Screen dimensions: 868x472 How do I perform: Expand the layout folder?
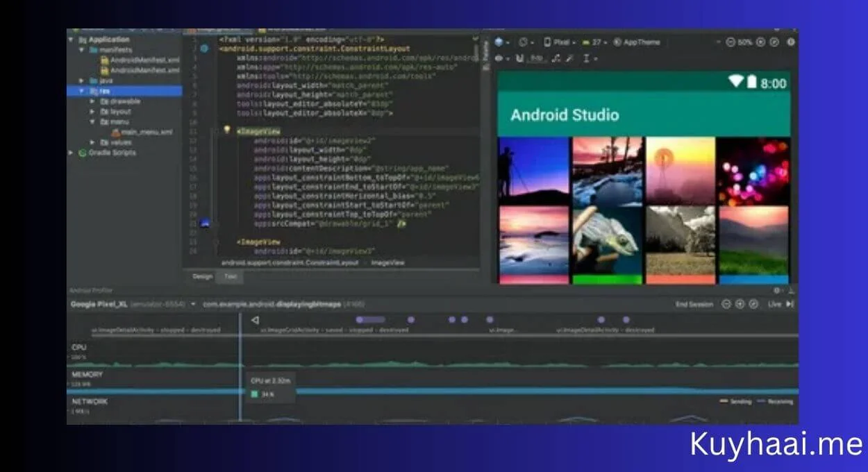click(x=92, y=111)
